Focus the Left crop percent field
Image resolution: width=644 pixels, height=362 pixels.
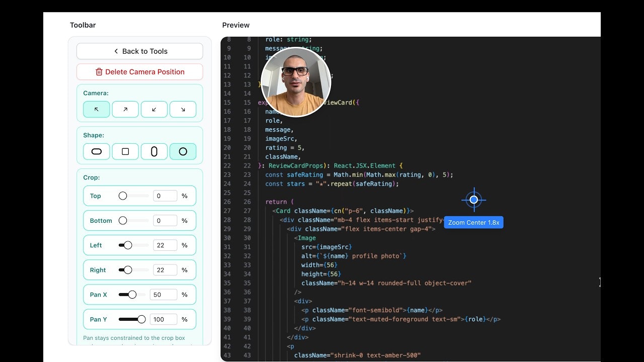tap(165, 245)
